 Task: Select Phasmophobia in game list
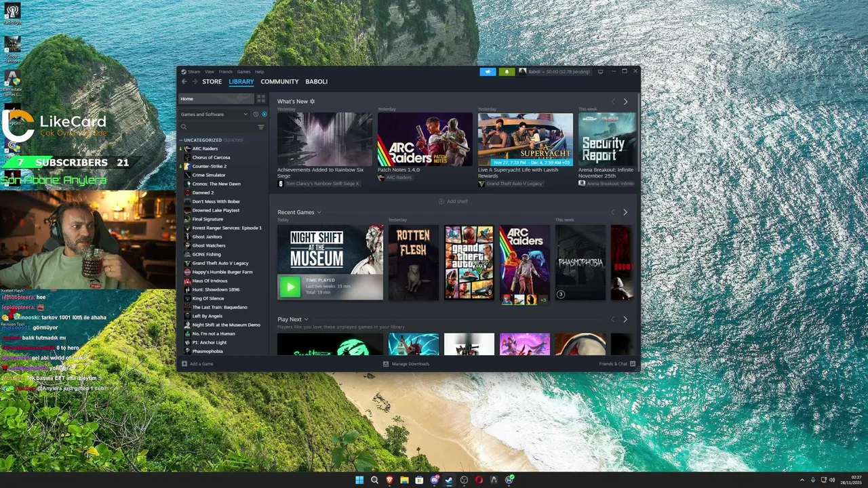click(208, 351)
